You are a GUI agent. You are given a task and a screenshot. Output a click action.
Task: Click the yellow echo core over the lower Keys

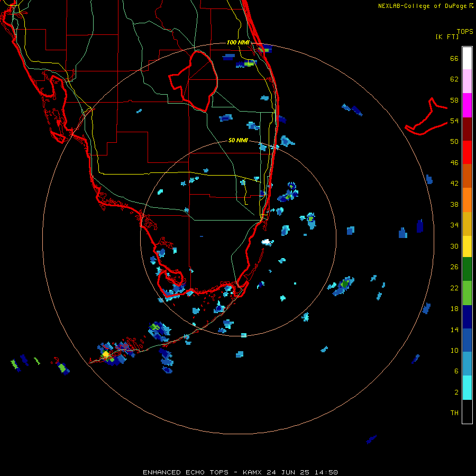106,354
